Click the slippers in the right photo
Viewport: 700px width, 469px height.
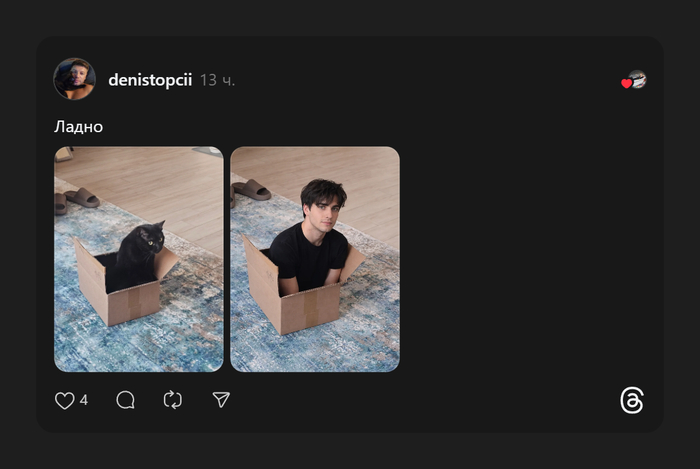click(250, 190)
